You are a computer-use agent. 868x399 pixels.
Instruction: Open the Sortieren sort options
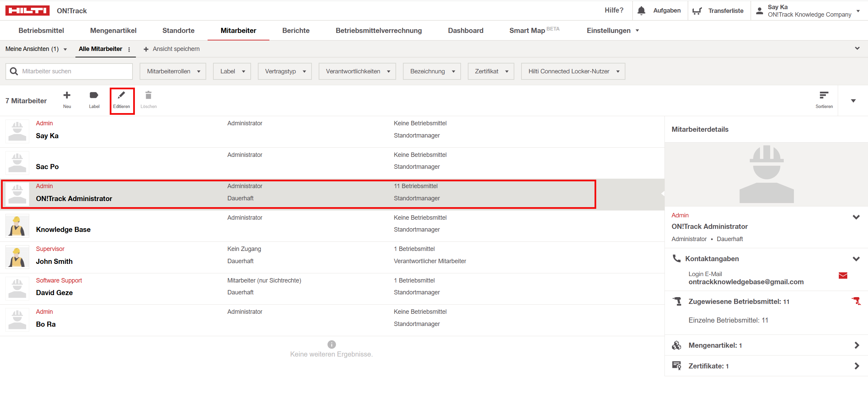824,100
